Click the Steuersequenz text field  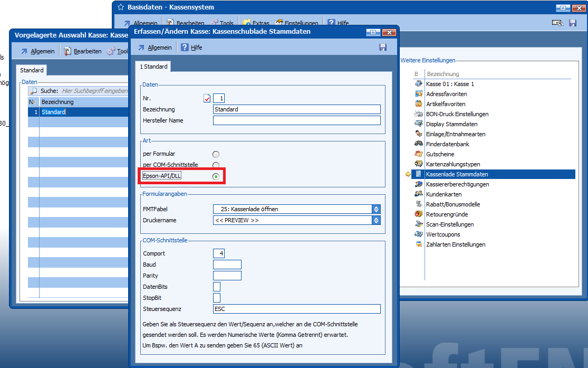click(296, 309)
